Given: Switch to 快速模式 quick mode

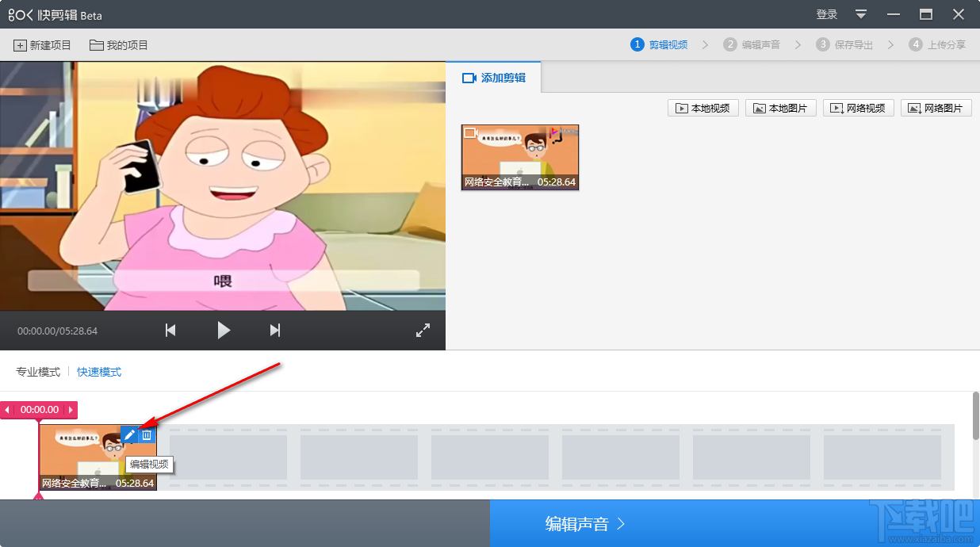Looking at the screenshot, I should point(99,372).
